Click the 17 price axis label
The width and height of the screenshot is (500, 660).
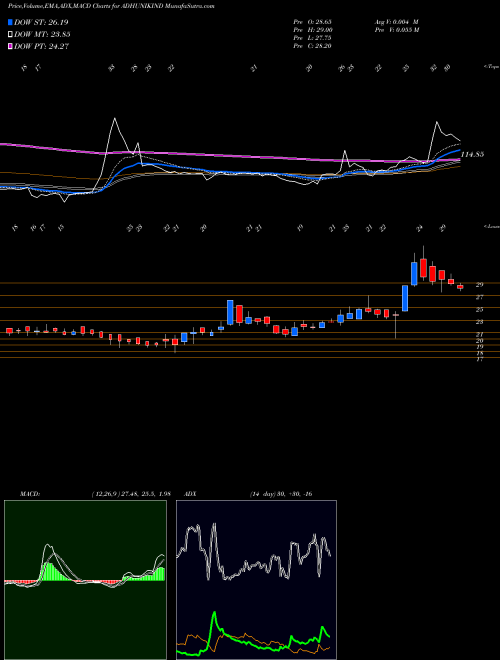pyautogui.click(x=480, y=359)
